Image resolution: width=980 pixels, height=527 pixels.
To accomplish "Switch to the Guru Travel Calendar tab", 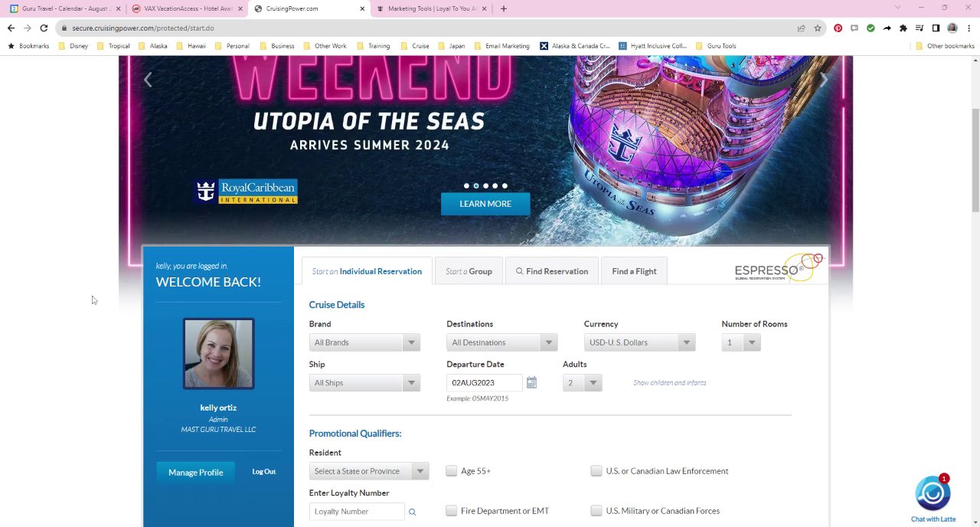I will 64,8.
